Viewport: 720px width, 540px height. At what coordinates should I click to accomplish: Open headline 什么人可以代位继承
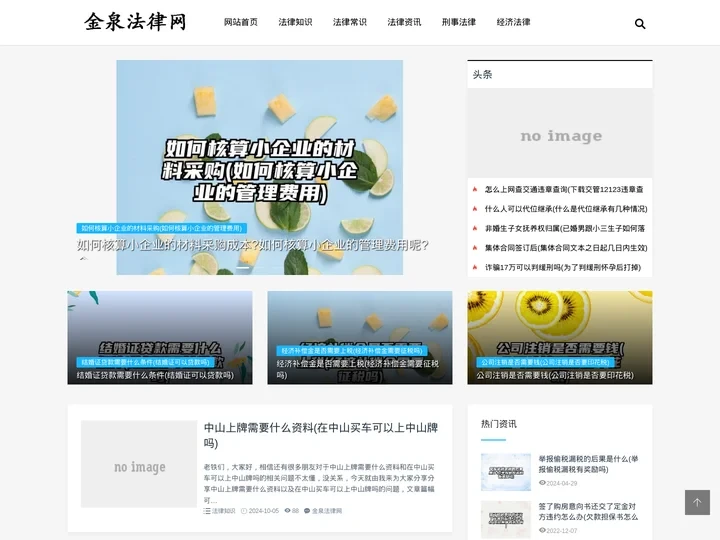566,209
